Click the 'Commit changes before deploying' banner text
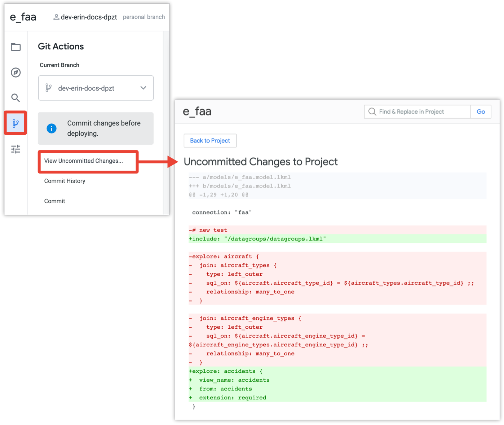Viewport: 504px width, 425px height. click(x=104, y=128)
